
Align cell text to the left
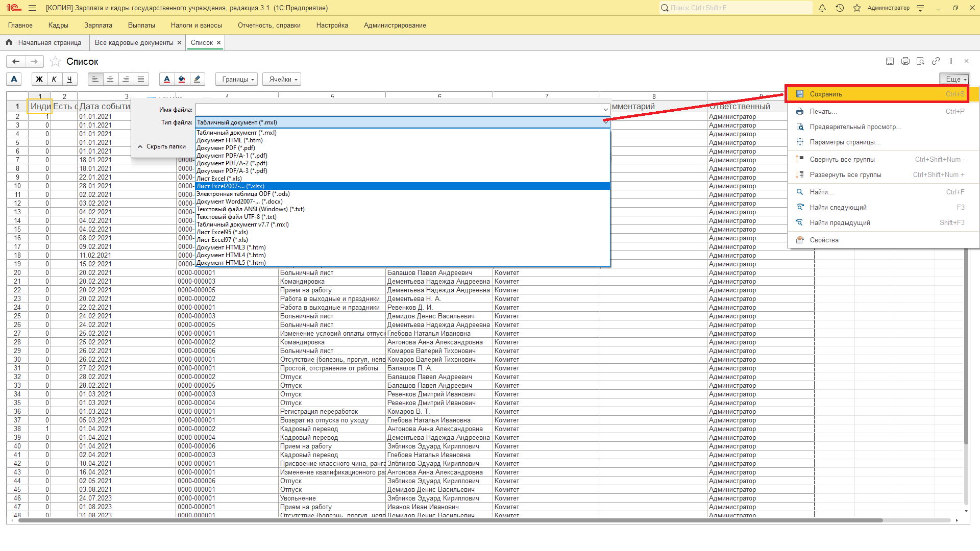coord(95,79)
